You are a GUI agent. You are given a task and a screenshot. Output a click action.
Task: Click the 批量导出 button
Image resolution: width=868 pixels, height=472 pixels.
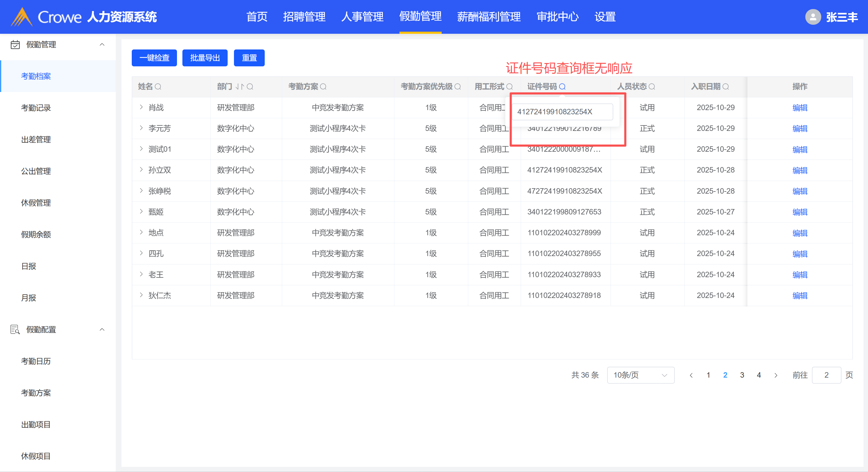[x=205, y=58]
